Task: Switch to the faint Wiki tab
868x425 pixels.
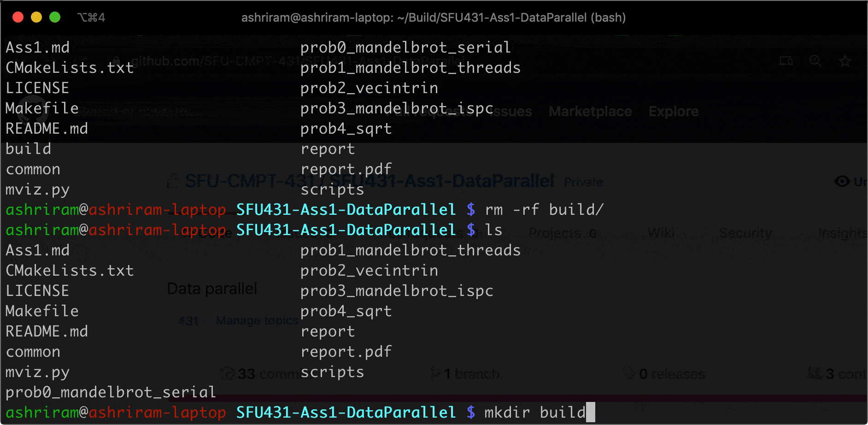Action: (661, 233)
